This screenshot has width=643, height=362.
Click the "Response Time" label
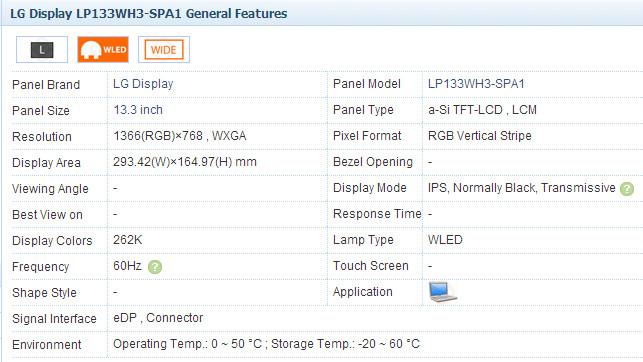point(377,214)
